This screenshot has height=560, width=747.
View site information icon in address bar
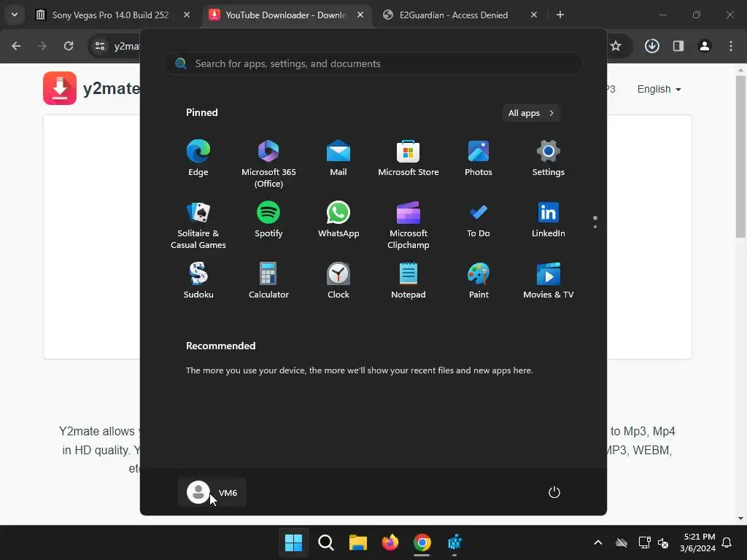coord(100,46)
